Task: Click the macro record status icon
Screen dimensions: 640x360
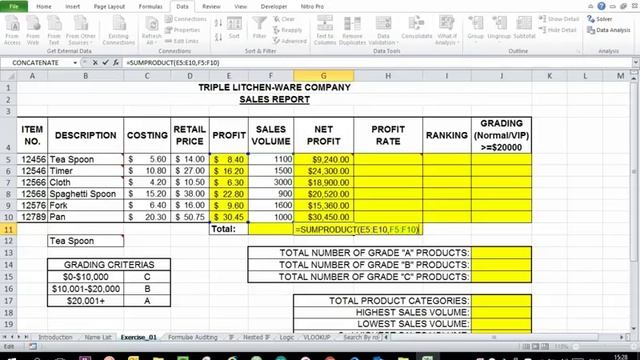Action: [x=32, y=347]
